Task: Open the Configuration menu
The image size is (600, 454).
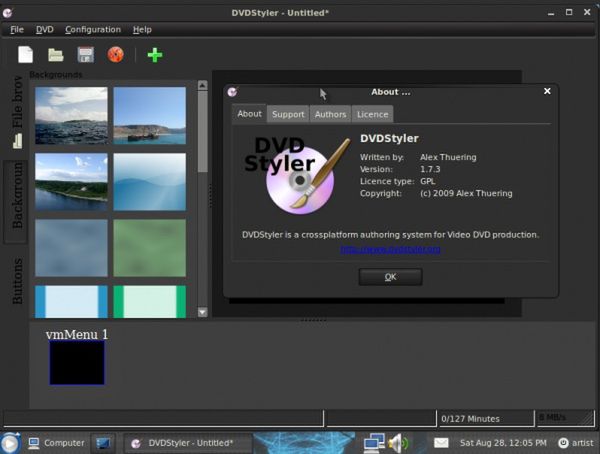Action: [93, 29]
